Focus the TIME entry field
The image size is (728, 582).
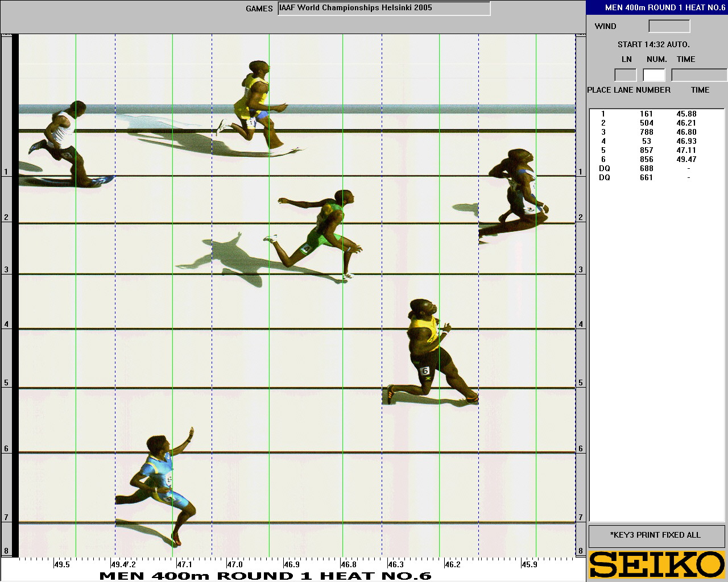pyautogui.click(x=698, y=75)
